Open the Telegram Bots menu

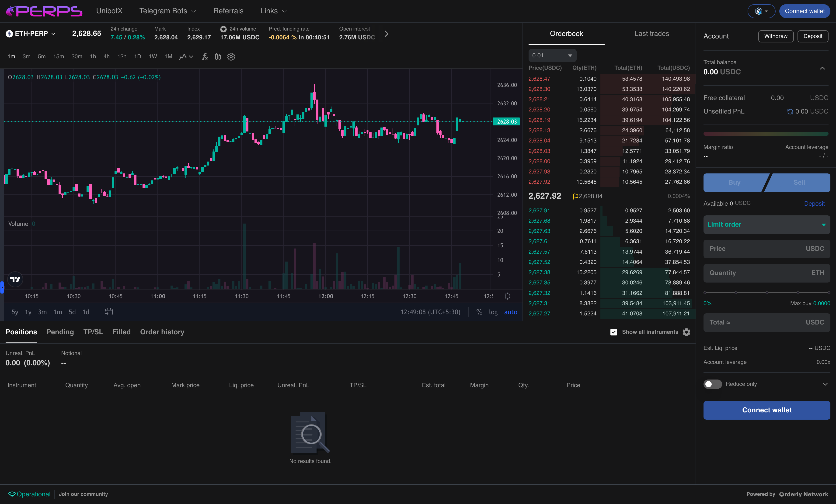coord(168,11)
